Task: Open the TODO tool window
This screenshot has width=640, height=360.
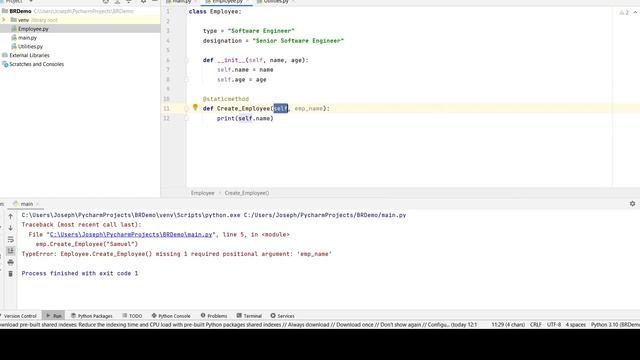Action: pos(132,316)
